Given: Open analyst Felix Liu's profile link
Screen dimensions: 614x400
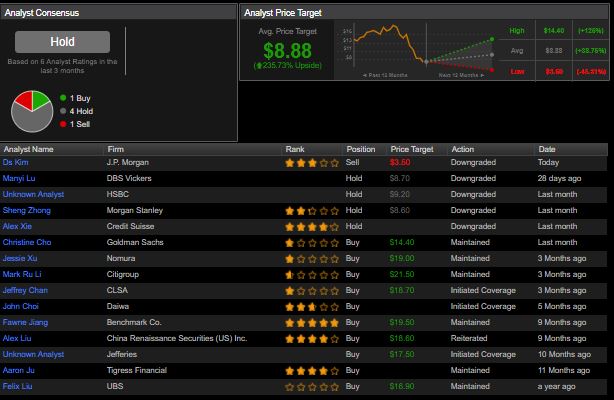Looking at the screenshot, I should click(x=17, y=386).
